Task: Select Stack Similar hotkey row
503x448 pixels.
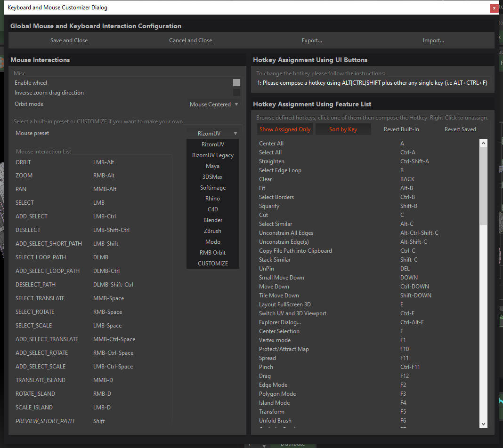Action: [367, 260]
